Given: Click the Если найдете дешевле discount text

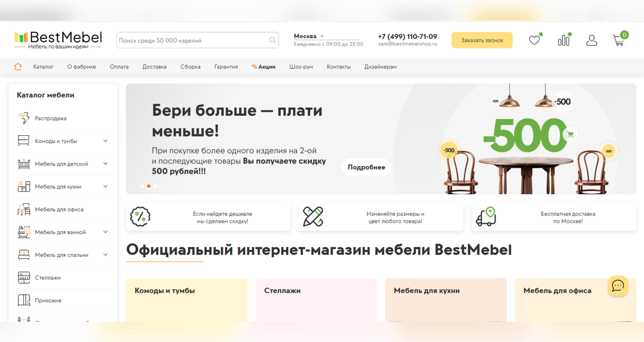Looking at the screenshot, I should (222, 217).
